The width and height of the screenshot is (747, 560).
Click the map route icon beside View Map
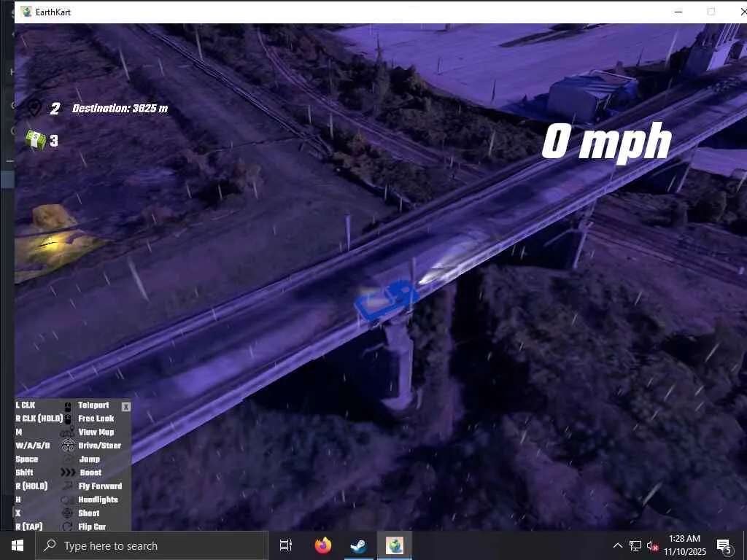tap(68, 432)
